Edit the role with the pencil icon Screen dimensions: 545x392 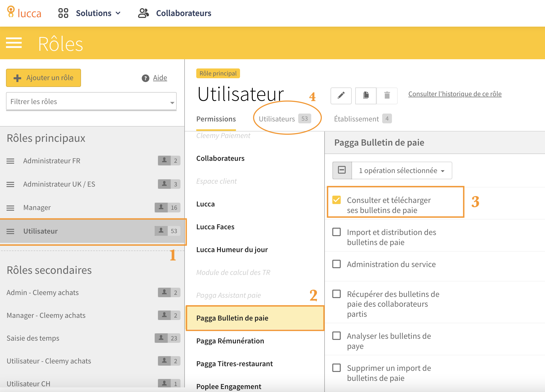(341, 96)
